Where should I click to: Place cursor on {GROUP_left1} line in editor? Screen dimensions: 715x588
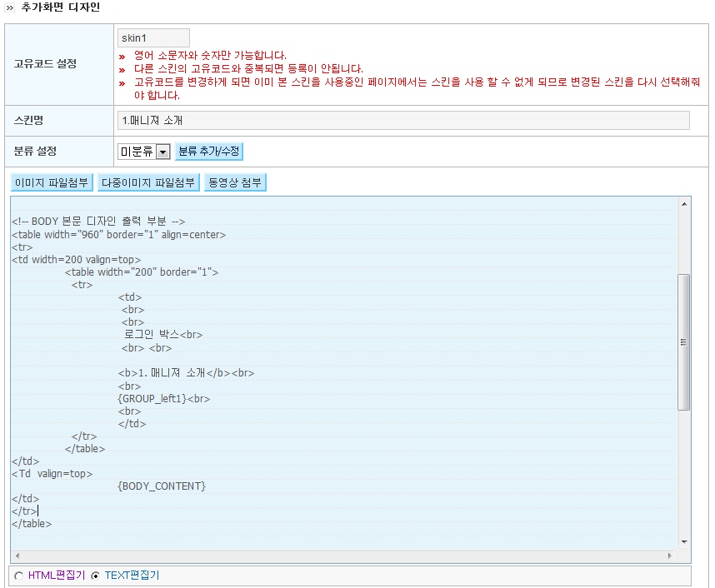pos(152,399)
